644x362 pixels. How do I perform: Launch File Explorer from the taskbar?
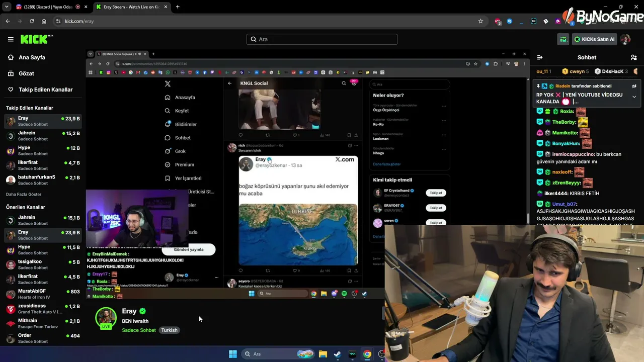click(x=323, y=354)
